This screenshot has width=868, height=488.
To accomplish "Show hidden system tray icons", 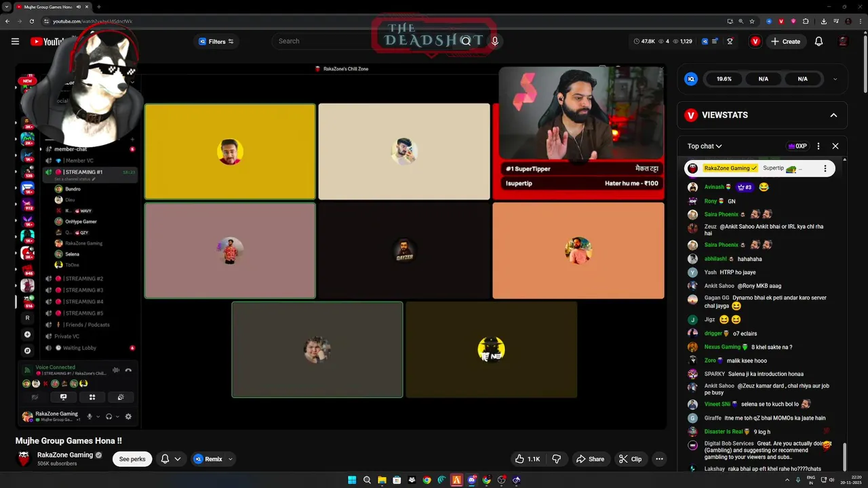I will tap(788, 480).
